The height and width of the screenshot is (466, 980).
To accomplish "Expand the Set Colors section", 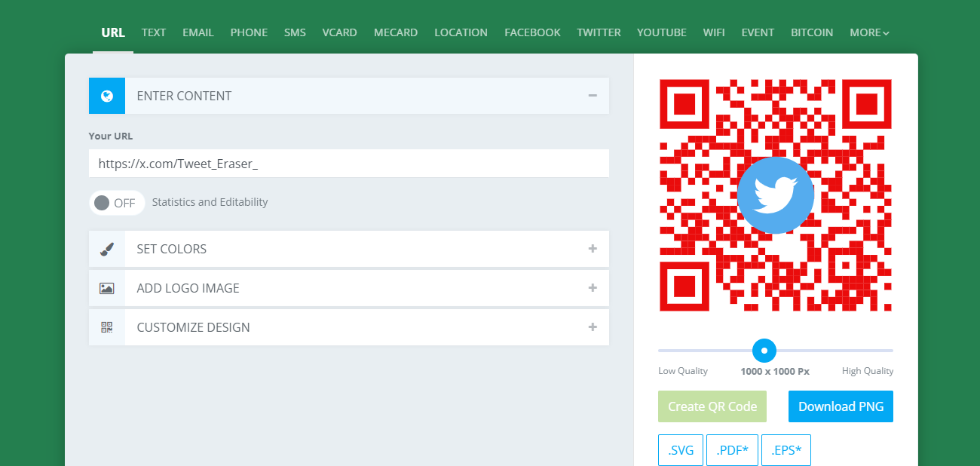I will (x=593, y=249).
